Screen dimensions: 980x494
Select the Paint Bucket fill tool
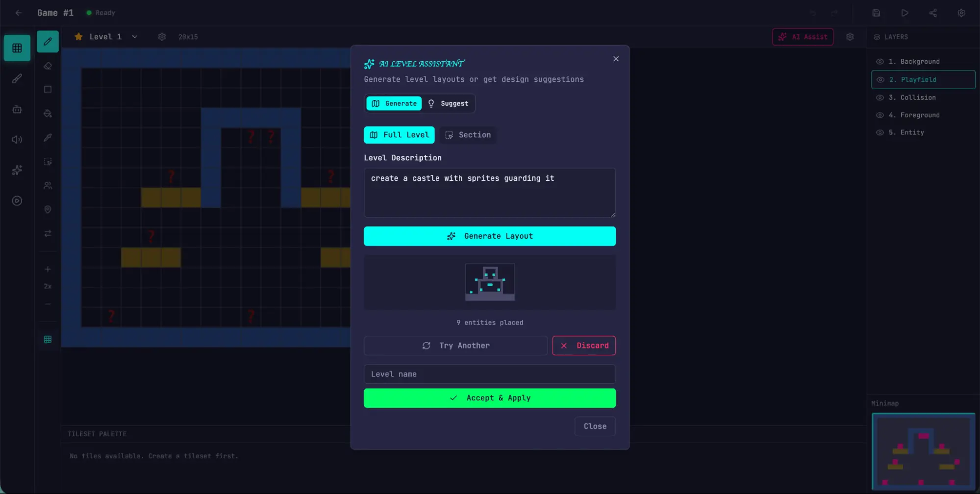click(48, 113)
